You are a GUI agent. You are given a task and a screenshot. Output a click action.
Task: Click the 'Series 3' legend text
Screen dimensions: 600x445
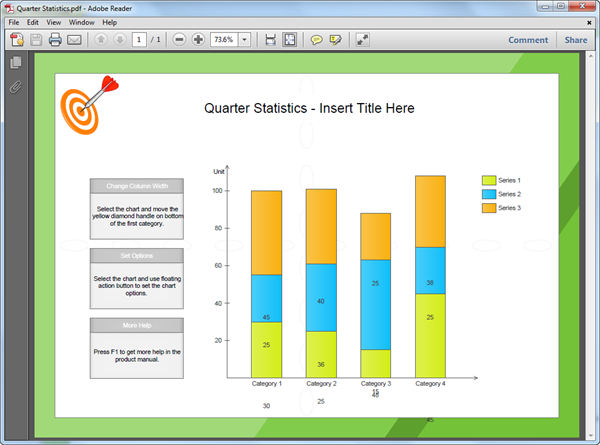[509, 208]
